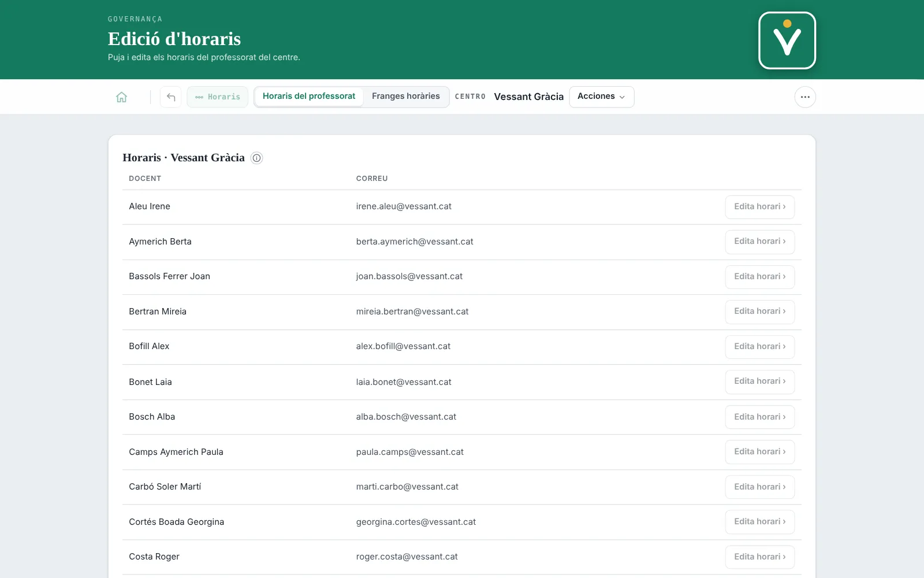Image resolution: width=924 pixels, height=578 pixels.
Task: Select the name Camps Aymerich Paula
Action: 176,452
